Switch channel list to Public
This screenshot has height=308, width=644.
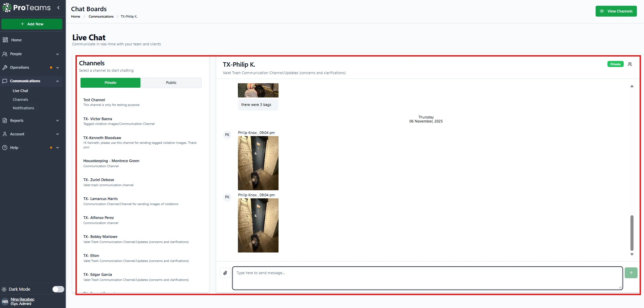click(171, 83)
